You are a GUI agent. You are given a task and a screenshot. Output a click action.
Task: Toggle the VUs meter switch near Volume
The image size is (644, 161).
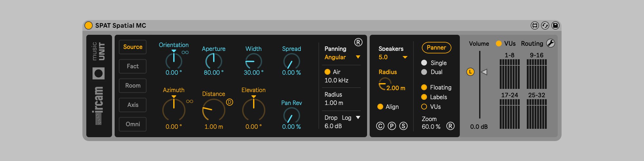click(x=499, y=43)
